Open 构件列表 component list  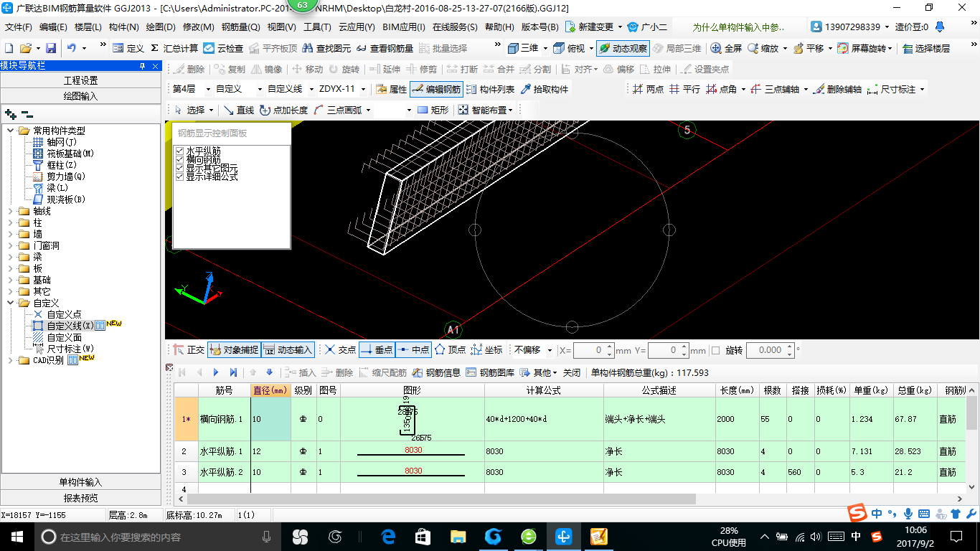(x=490, y=90)
